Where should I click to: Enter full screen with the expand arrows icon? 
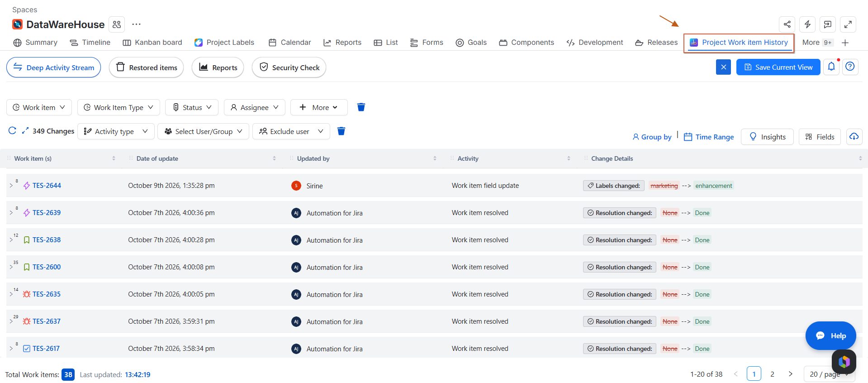848,24
